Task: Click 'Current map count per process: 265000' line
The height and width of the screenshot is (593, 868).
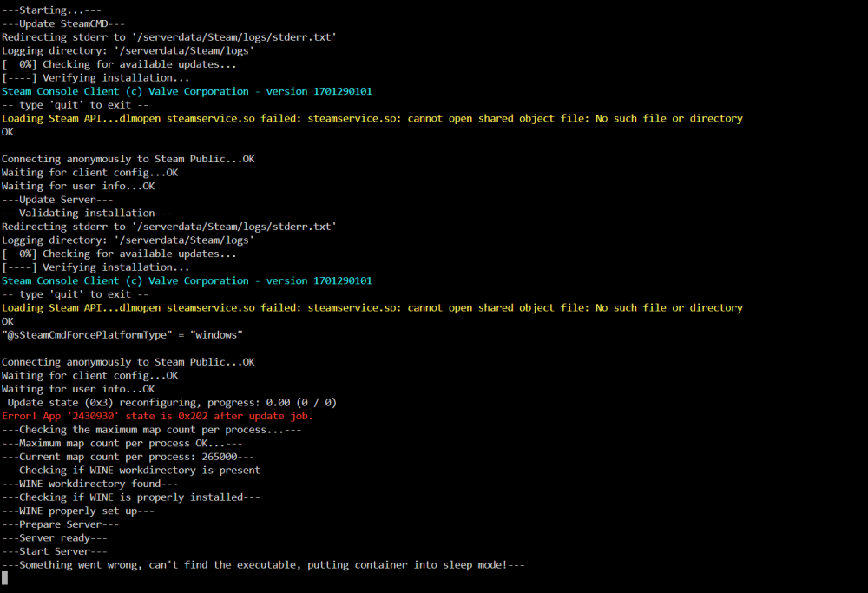Action: tap(128, 457)
